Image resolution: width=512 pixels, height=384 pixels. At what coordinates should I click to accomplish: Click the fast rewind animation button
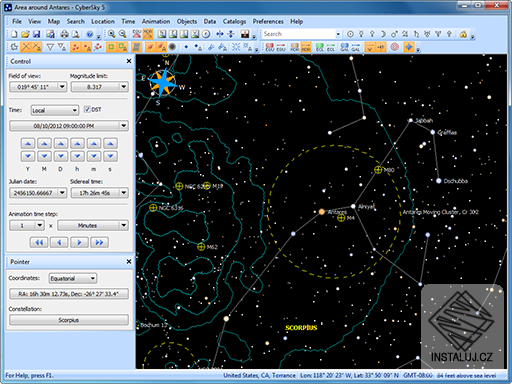[39, 242]
